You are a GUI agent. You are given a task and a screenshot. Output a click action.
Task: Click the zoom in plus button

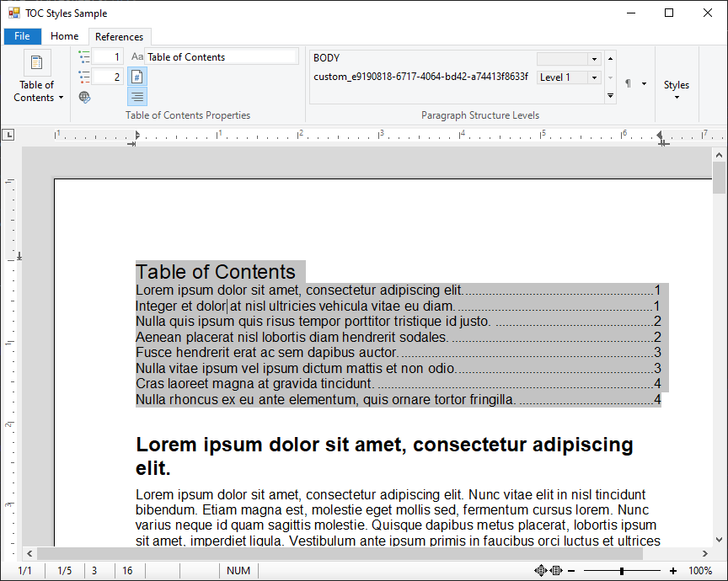[673, 571]
